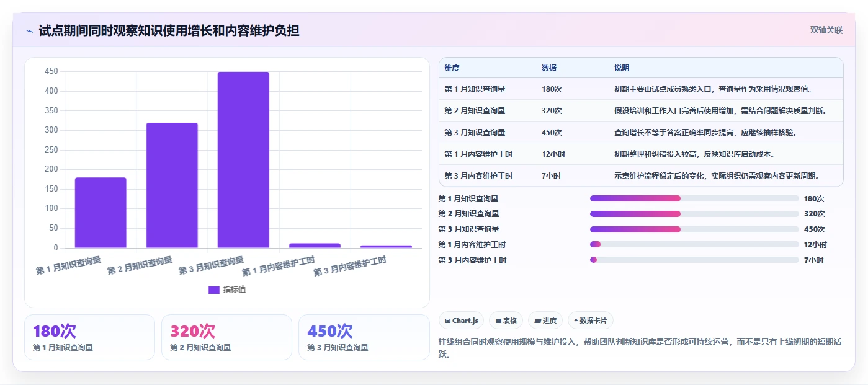Click the 数据 table column header

click(x=549, y=68)
